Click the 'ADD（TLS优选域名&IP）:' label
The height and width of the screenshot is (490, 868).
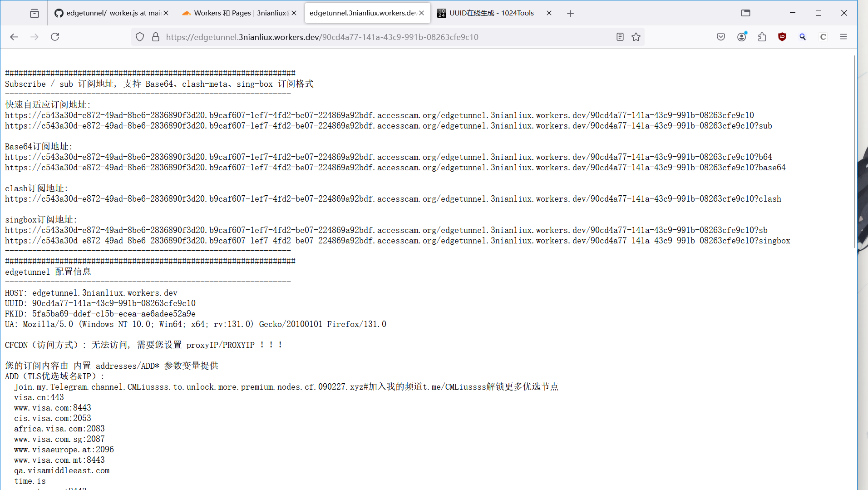coord(55,376)
